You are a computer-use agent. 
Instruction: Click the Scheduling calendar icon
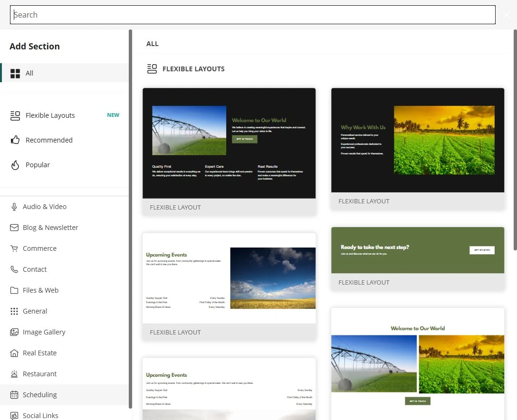coord(14,395)
